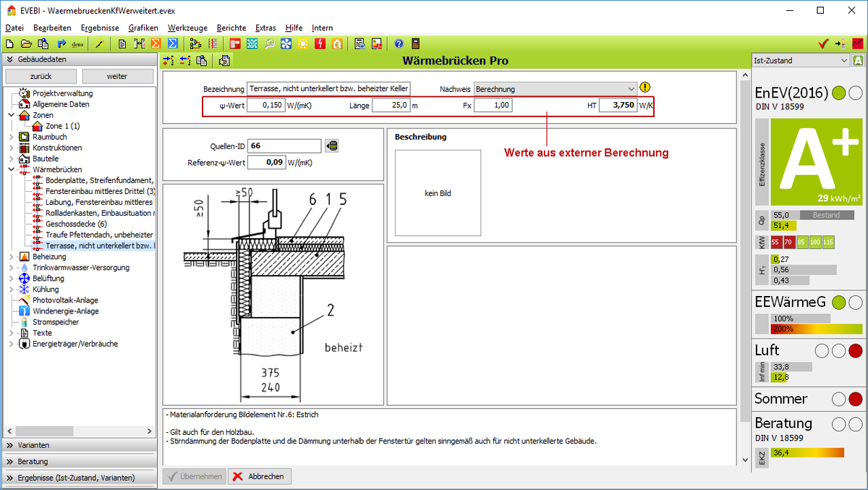Open the Datei menu
The width and height of the screenshot is (868, 490).
click(14, 28)
